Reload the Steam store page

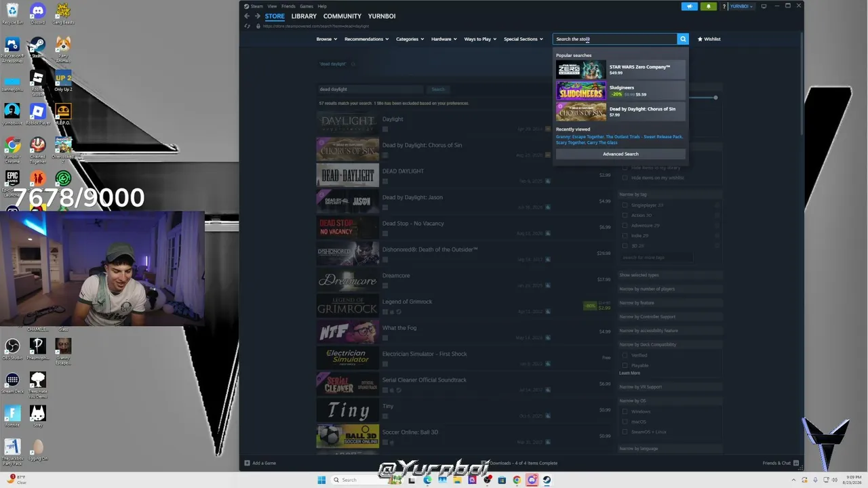(x=248, y=26)
